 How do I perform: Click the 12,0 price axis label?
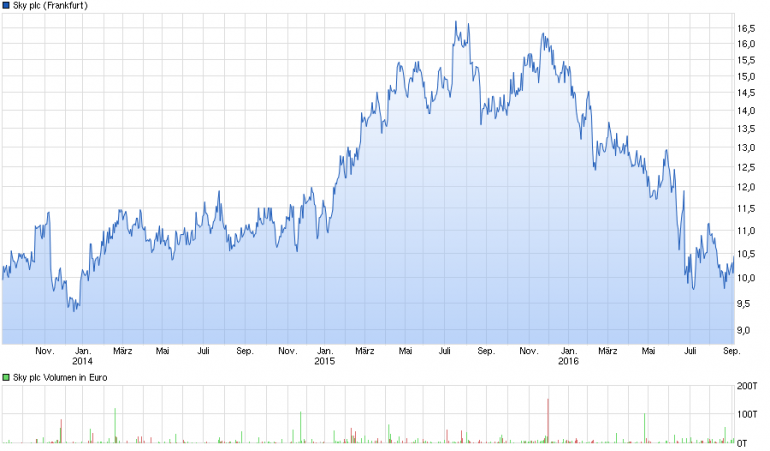tap(746, 187)
